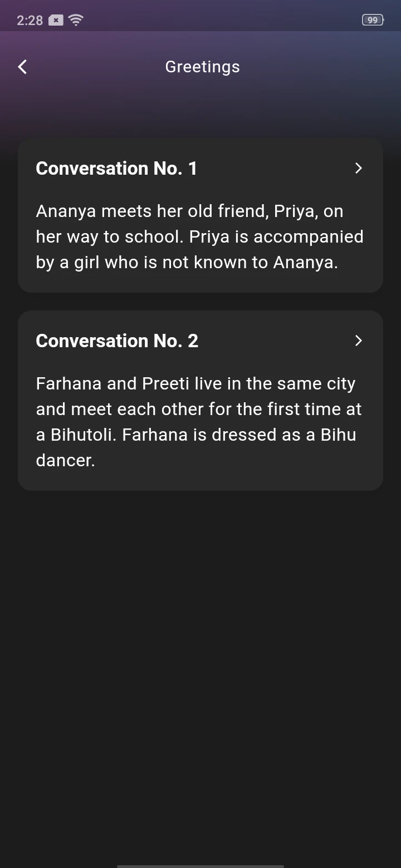Tap the back arrow icon
401x868 pixels.
coord(22,67)
